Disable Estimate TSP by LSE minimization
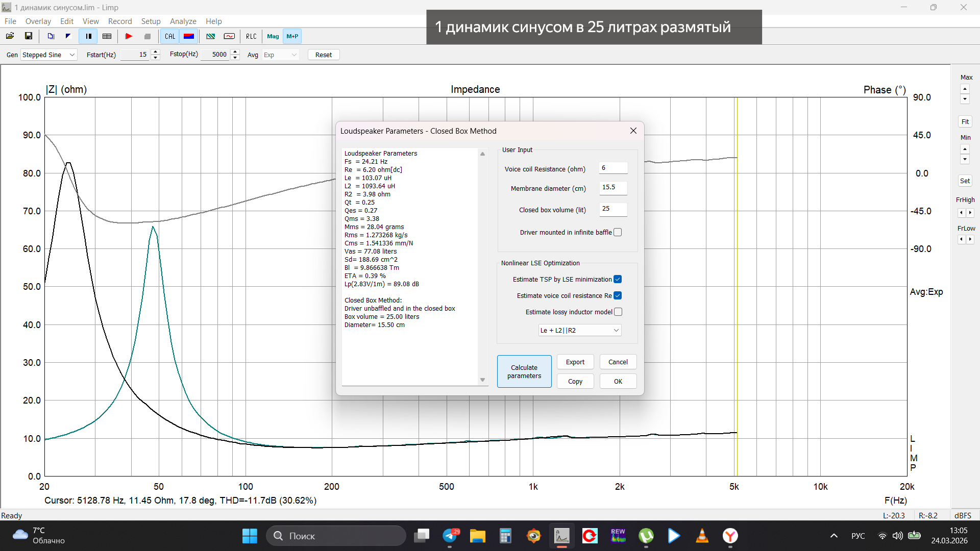Image resolution: width=980 pixels, height=551 pixels. point(618,279)
